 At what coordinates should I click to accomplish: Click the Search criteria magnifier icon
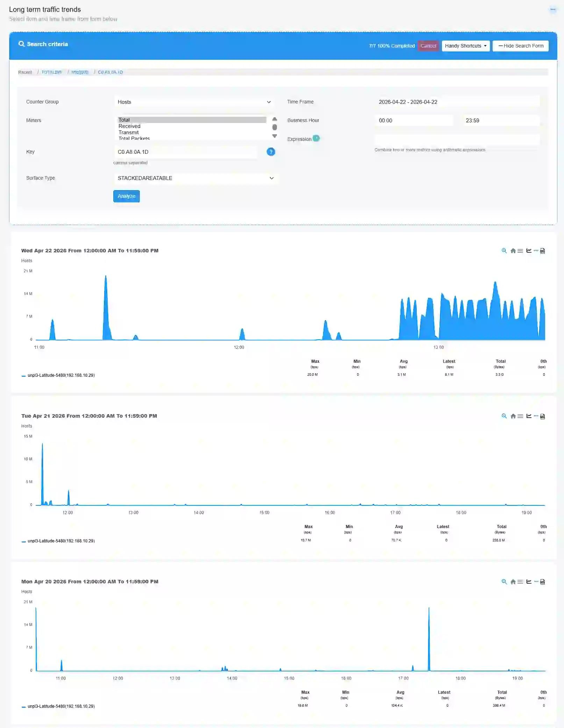[x=22, y=44]
